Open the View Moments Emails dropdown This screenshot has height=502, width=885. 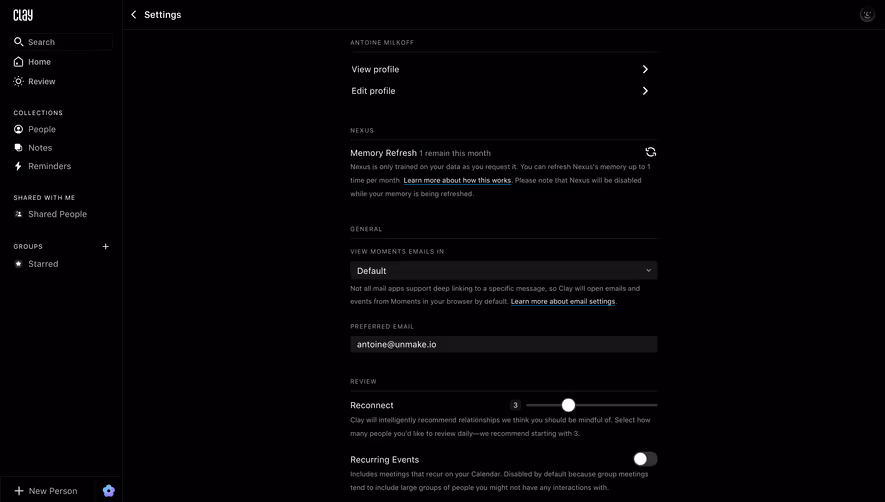click(x=503, y=270)
